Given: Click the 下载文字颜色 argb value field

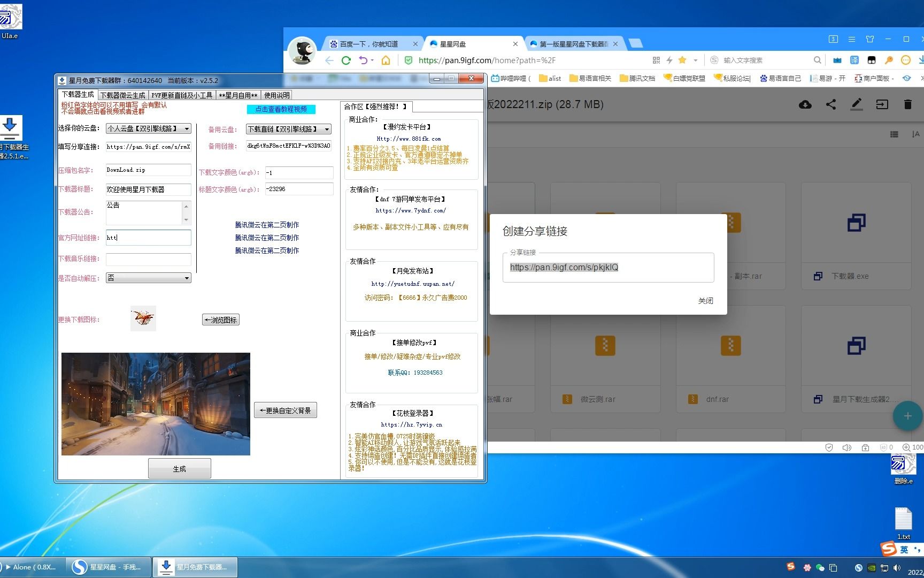Looking at the screenshot, I should coord(299,173).
